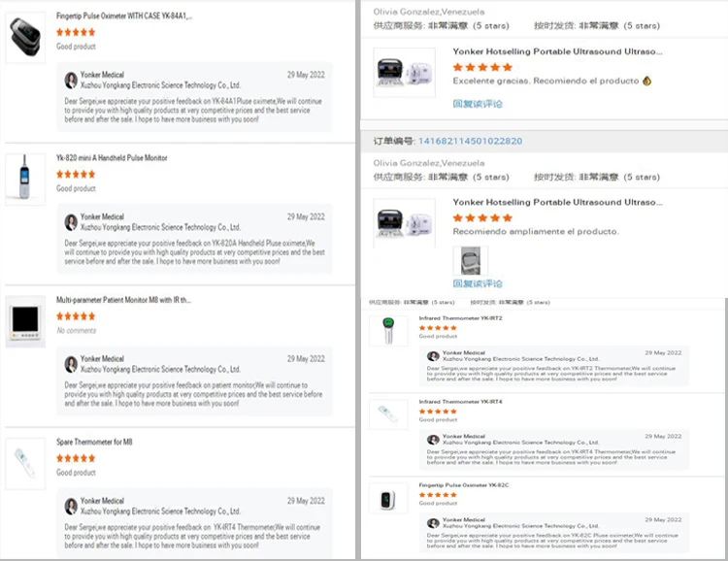Click Yonker Medical avatar in patient monitor reply
Screen dimensions: 728x561
[71, 364]
